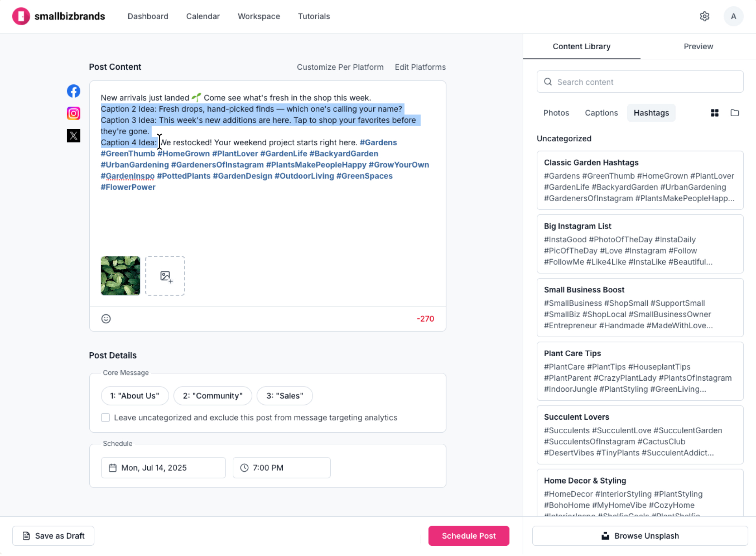Select the X platform icon
Viewport: 756px width, 556px height.
click(74, 136)
